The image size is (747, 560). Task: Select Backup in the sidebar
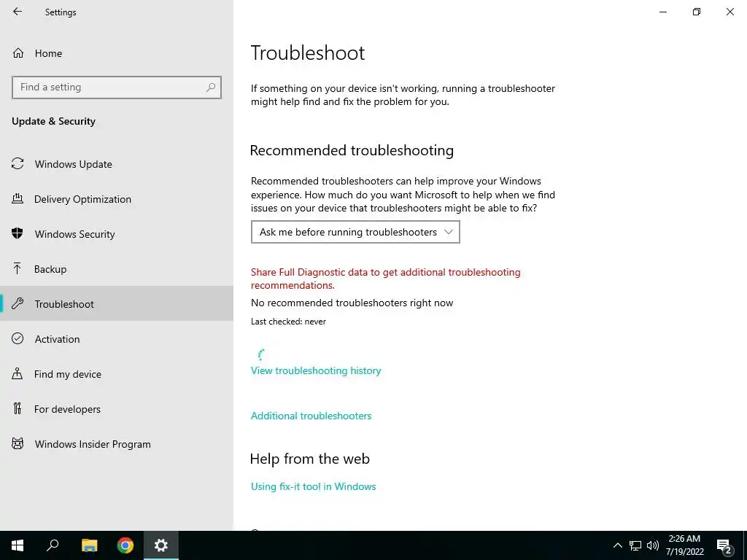click(x=117, y=269)
